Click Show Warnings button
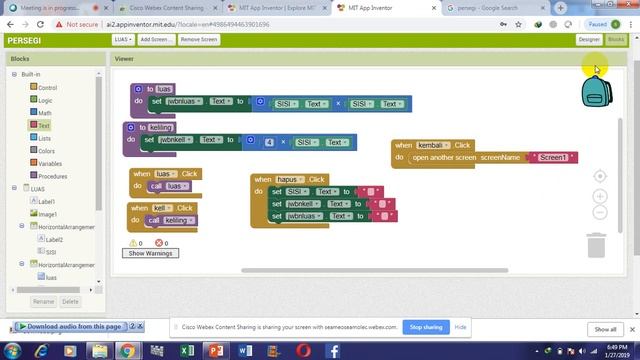Viewport: 640px width, 360px height. coord(150,253)
